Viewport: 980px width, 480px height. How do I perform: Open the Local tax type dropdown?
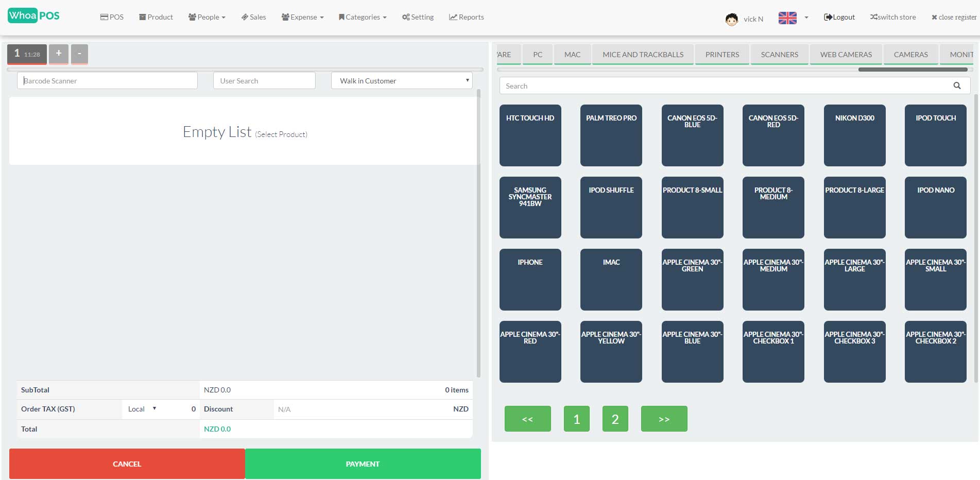click(142, 409)
